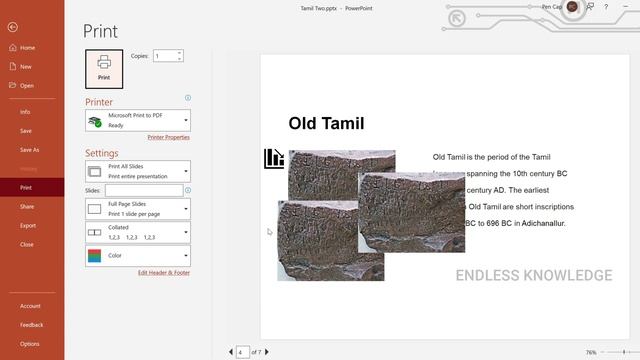The image size is (640, 360).
Task: Click the large Print button
Action: pyautogui.click(x=104, y=69)
